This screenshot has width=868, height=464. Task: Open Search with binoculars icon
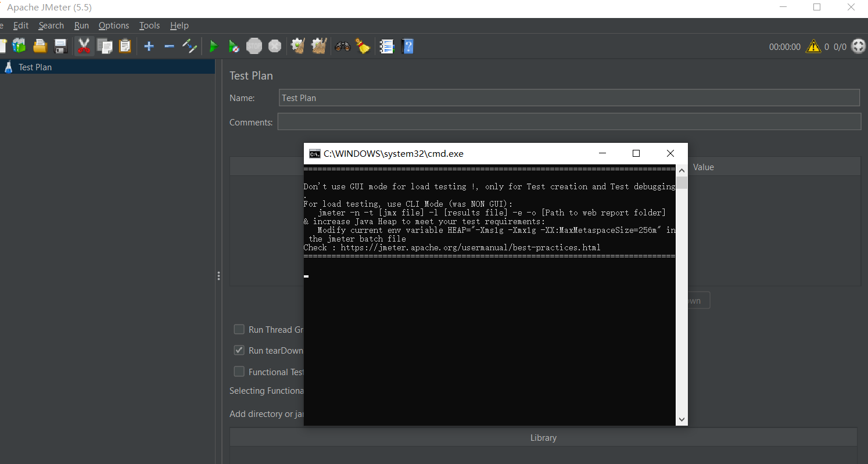pos(343,46)
